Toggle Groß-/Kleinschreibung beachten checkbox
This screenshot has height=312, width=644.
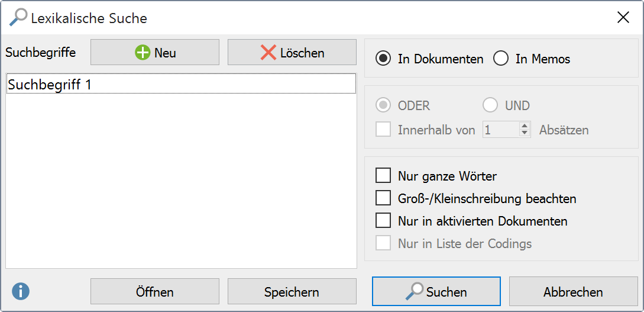(383, 198)
